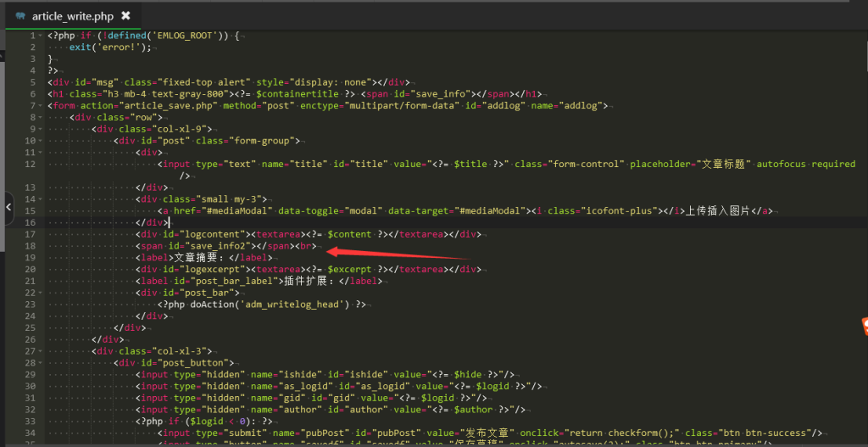868x447 pixels.
Task: Switch to the article_write.php tab
Action: tap(71, 15)
